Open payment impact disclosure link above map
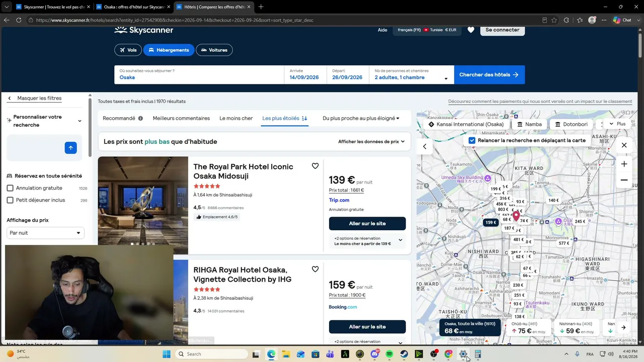The height and width of the screenshot is (362, 644). 540,102
